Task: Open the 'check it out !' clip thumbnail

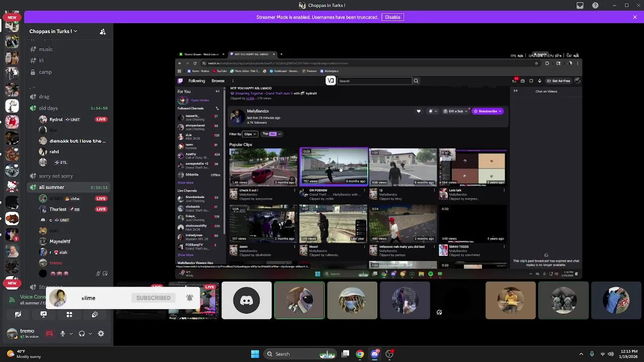Action: click(x=264, y=166)
